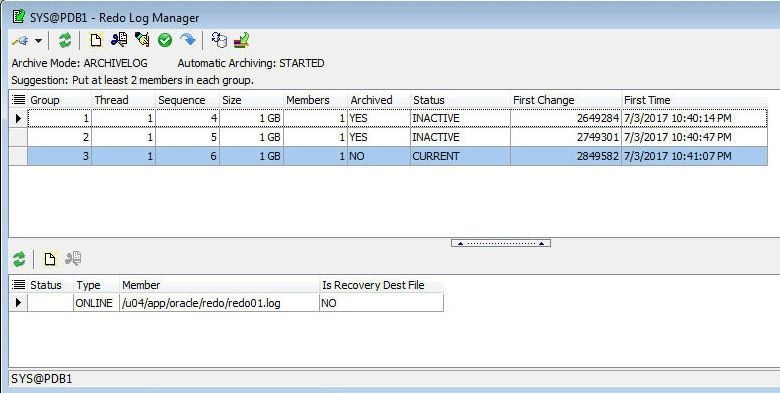The height and width of the screenshot is (393, 780).
Task: Click the First Change value 2649284
Action: (566, 118)
